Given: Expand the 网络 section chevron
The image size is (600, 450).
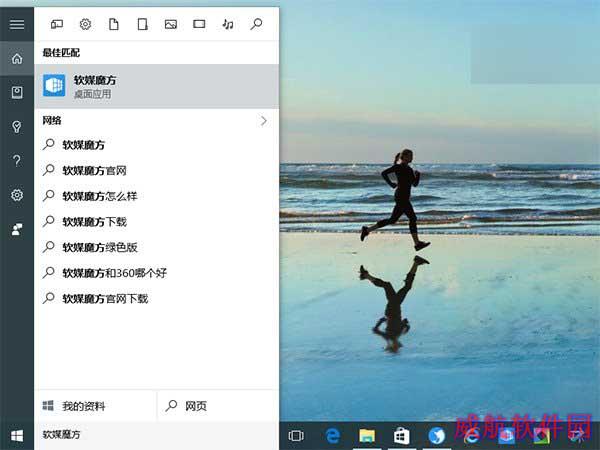Looking at the screenshot, I should click(x=264, y=121).
